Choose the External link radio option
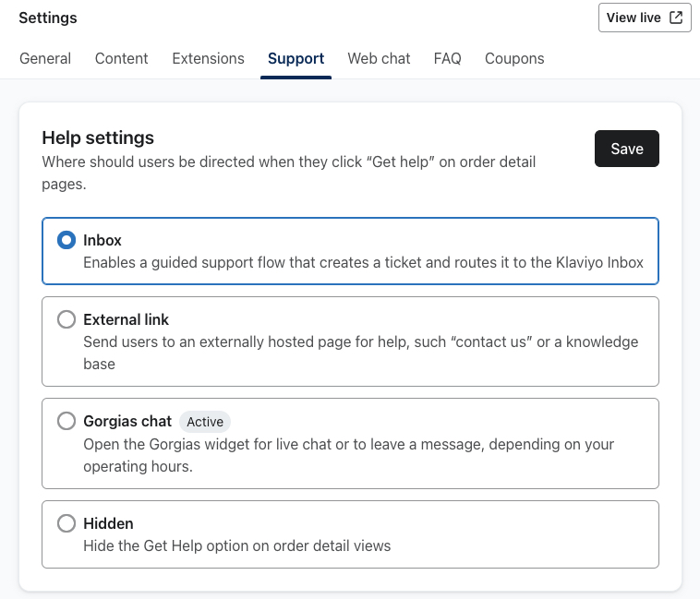 click(x=66, y=319)
